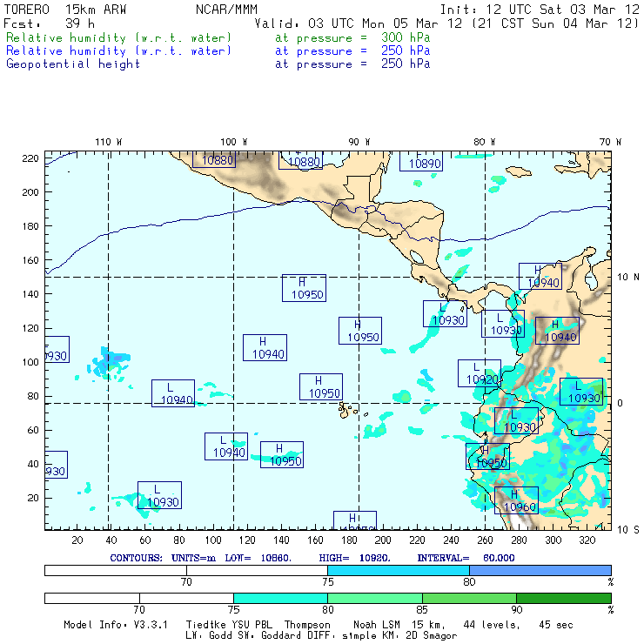Viewport: 644px width, 644px height.
Task: Click the '320' grid index on the bottom axis
Action: click(587, 540)
